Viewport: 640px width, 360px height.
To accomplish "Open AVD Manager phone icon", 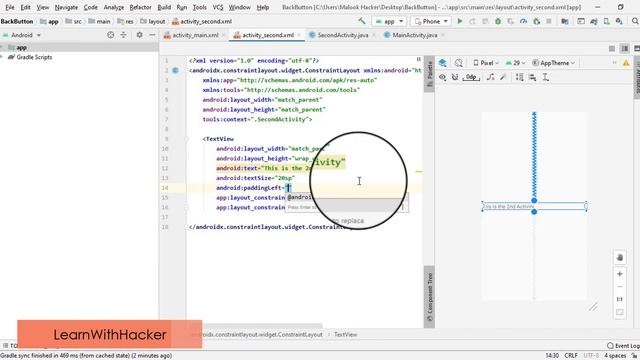I will point(607,21).
